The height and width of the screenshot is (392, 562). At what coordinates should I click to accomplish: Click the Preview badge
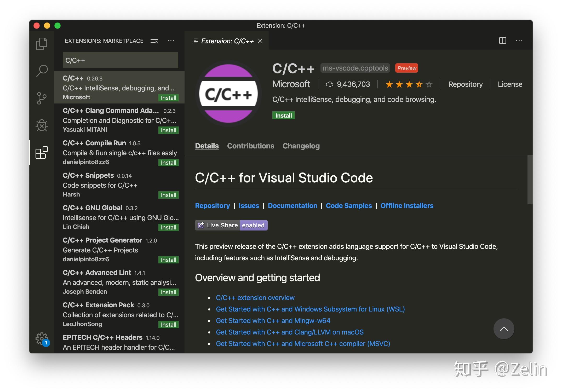407,68
